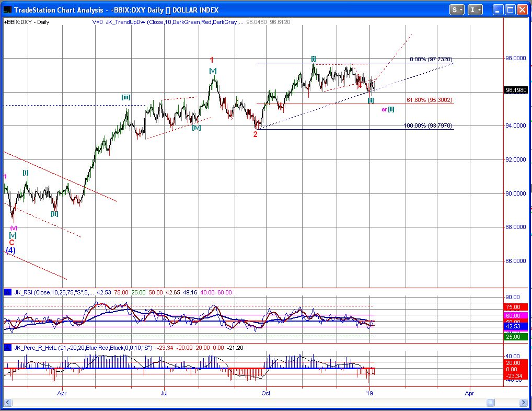
Task: Click the [iii] wave label
Action: (x=126, y=97)
